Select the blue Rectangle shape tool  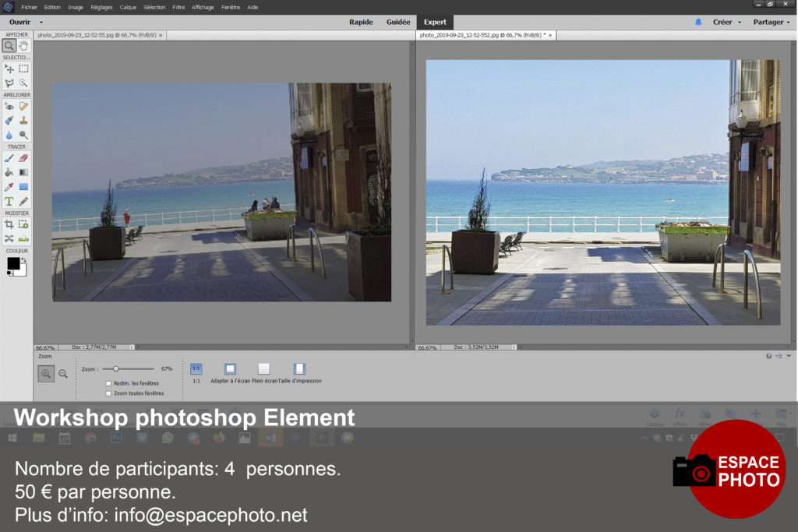[23, 187]
